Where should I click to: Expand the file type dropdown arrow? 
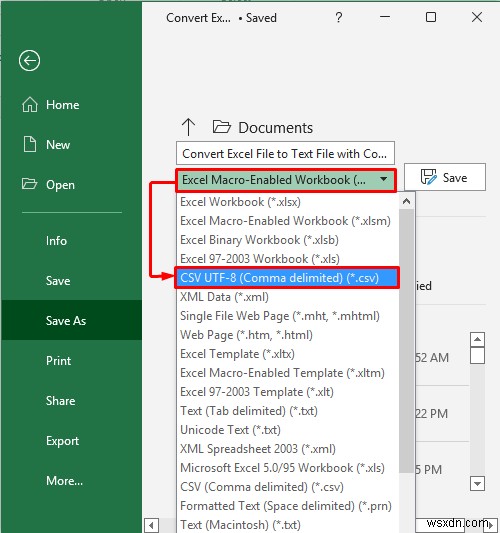(x=383, y=179)
